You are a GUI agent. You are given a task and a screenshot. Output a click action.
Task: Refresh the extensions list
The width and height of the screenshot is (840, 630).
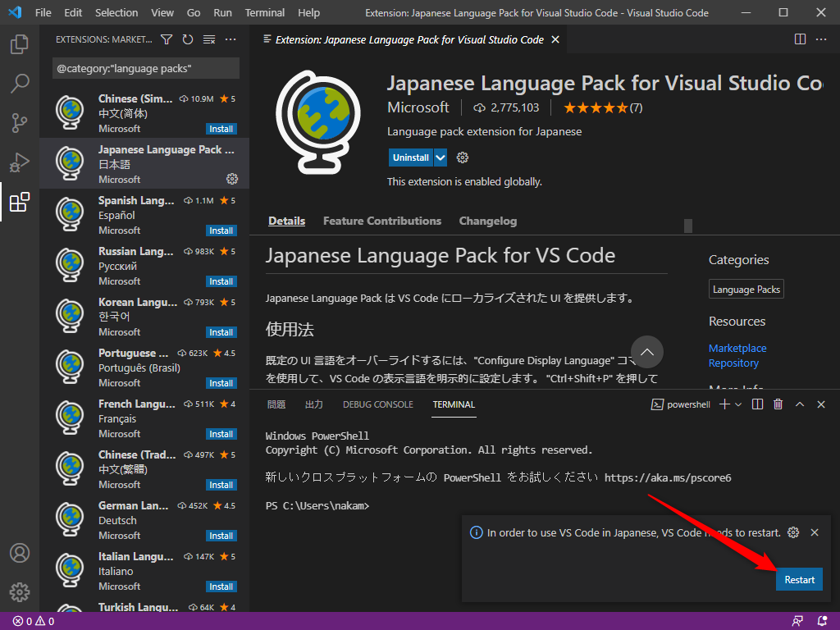click(188, 39)
